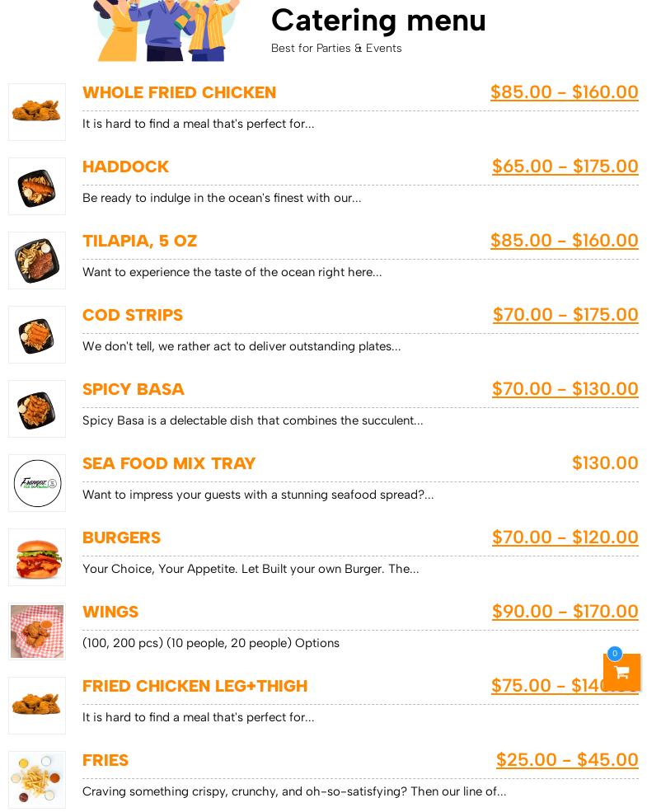The width and height of the screenshot is (647, 812).
Task: Open the HADDOCK menu item link
Action: coord(125,167)
